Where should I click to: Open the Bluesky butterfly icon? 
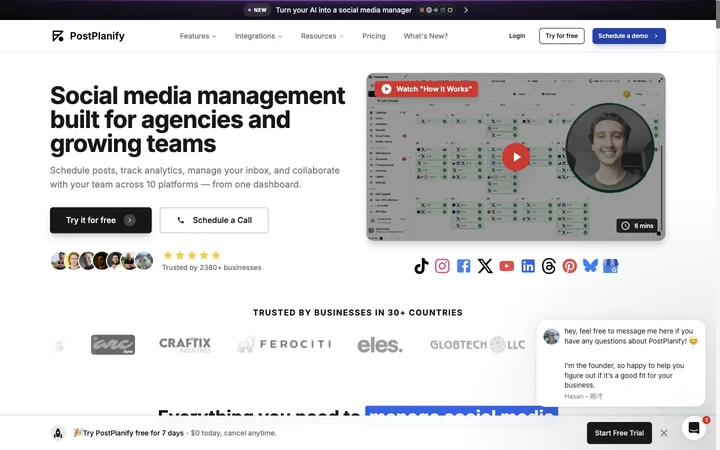pos(591,265)
